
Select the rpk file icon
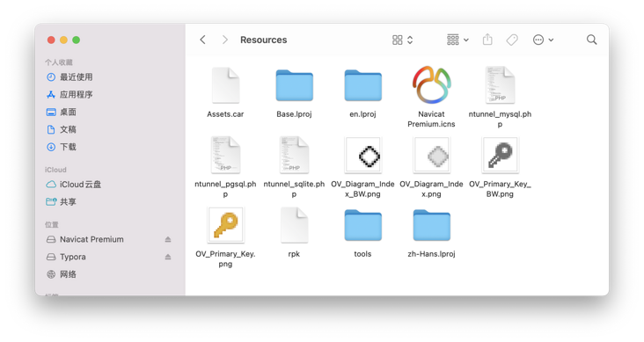[294, 225]
